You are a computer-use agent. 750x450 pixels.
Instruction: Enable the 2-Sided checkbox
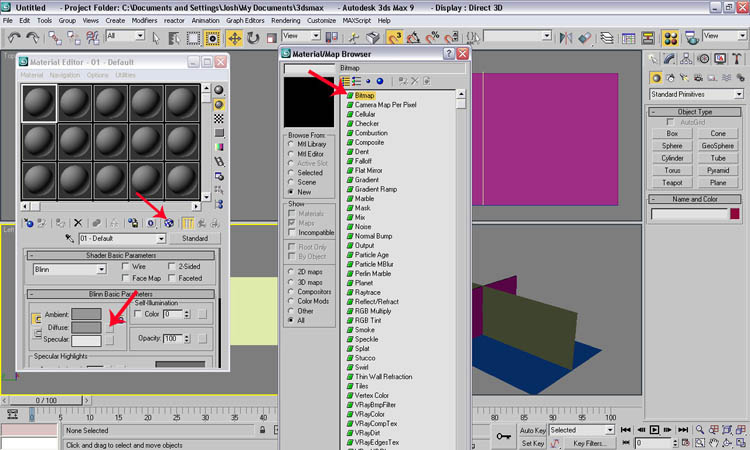click(x=171, y=267)
